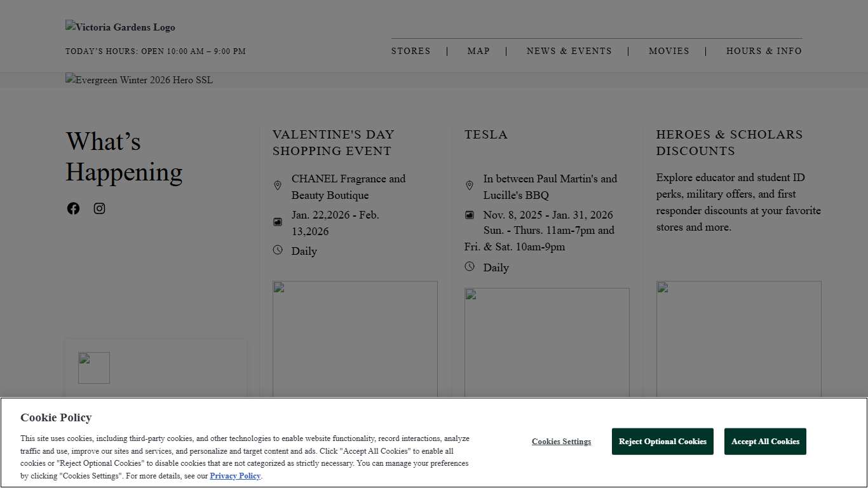Click location pin icon beside CHANEL Fragrance
868x488 pixels.
click(x=278, y=186)
